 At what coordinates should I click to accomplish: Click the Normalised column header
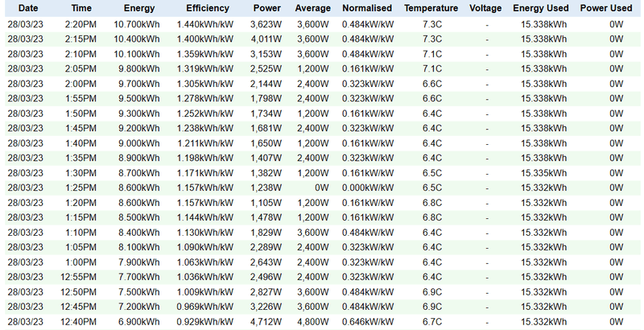pos(367,8)
